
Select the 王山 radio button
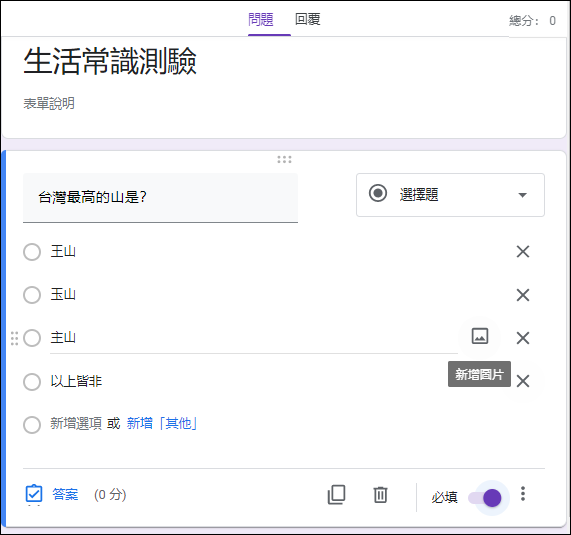pos(32,252)
